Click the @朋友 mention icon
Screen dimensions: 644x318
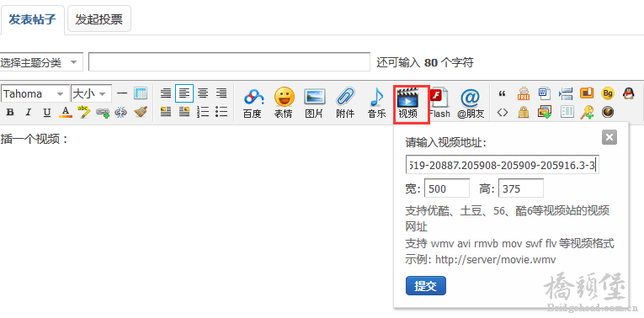(x=471, y=103)
